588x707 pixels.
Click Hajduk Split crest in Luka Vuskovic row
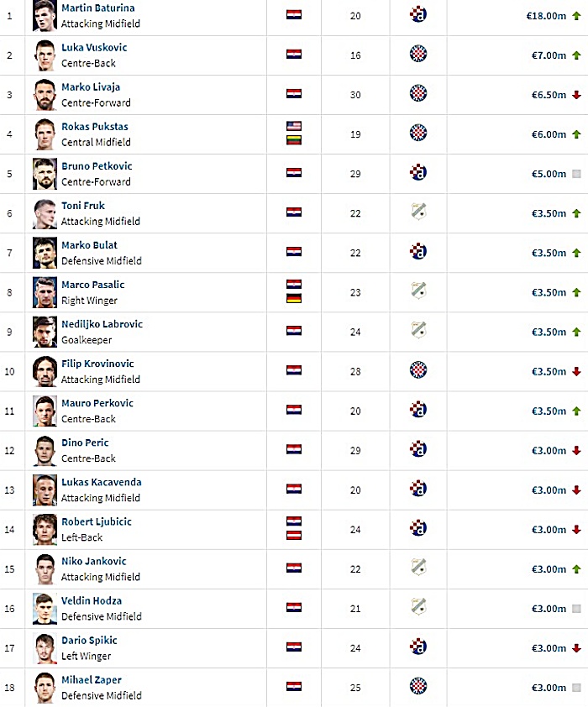click(x=418, y=54)
